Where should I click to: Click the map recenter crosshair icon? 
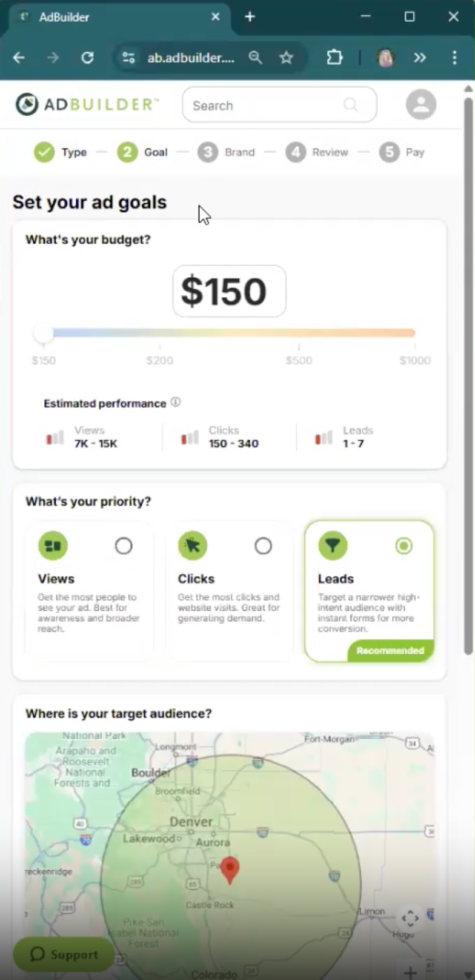[x=410, y=918]
